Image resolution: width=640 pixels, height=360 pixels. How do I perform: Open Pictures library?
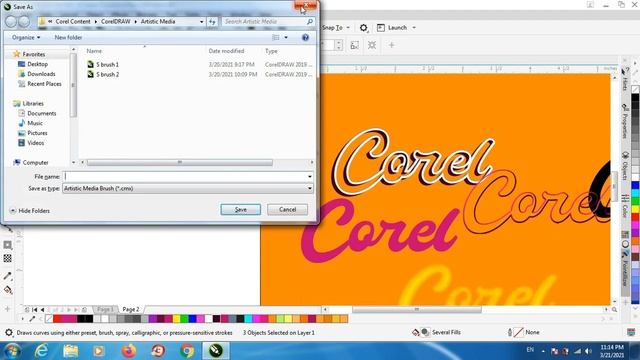point(33,133)
